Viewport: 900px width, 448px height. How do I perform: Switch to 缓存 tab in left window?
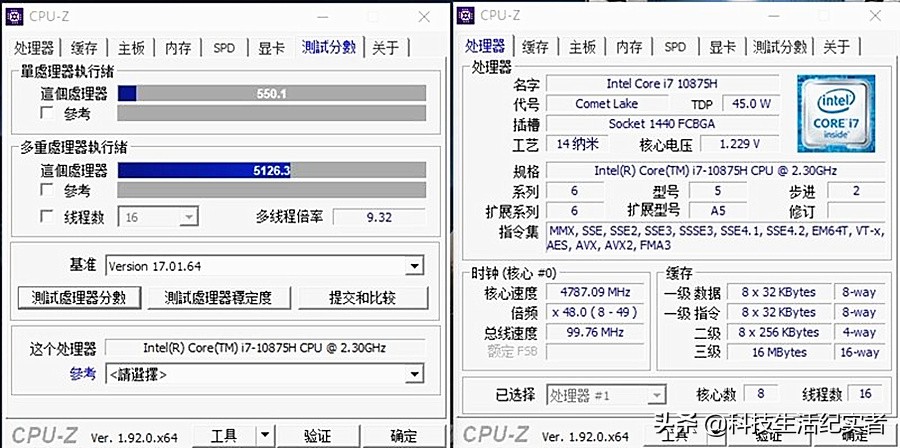(x=85, y=48)
